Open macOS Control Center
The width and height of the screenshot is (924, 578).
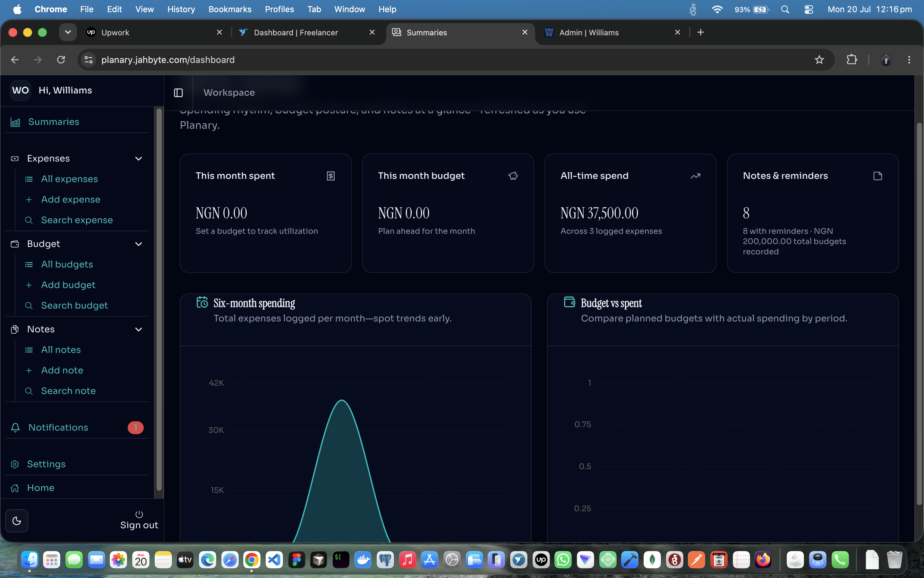808,9
